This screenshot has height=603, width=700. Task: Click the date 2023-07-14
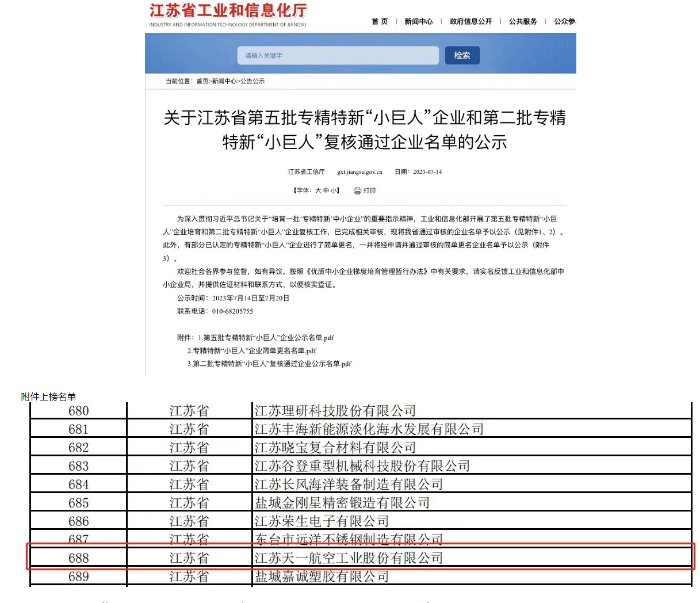click(x=427, y=172)
